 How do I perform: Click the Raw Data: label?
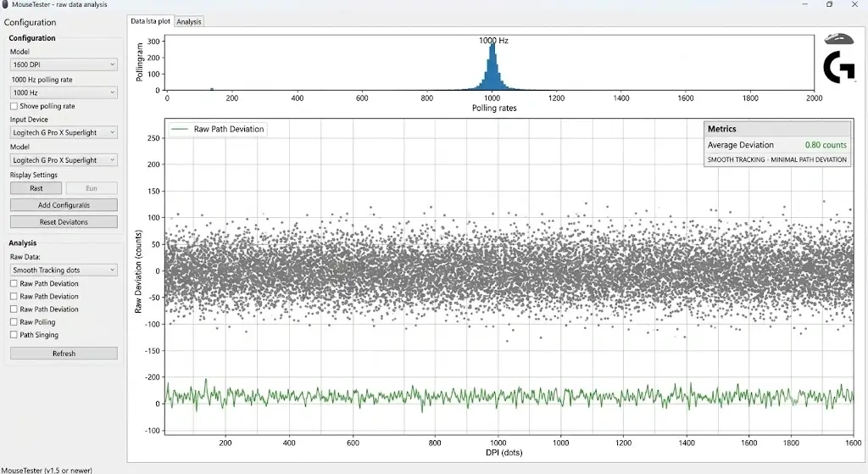click(25, 257)
